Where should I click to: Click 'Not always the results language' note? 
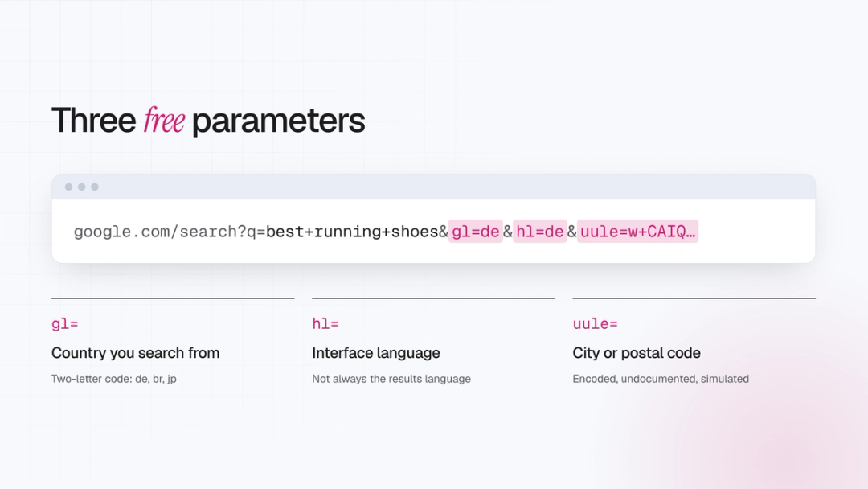(391, 379)
